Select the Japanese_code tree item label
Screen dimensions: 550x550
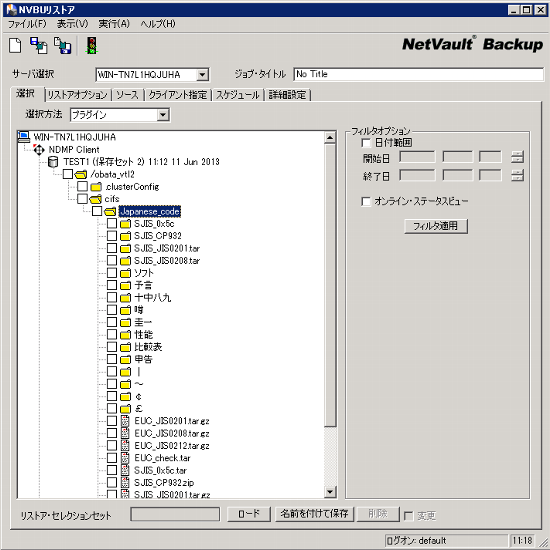(150, 212)
